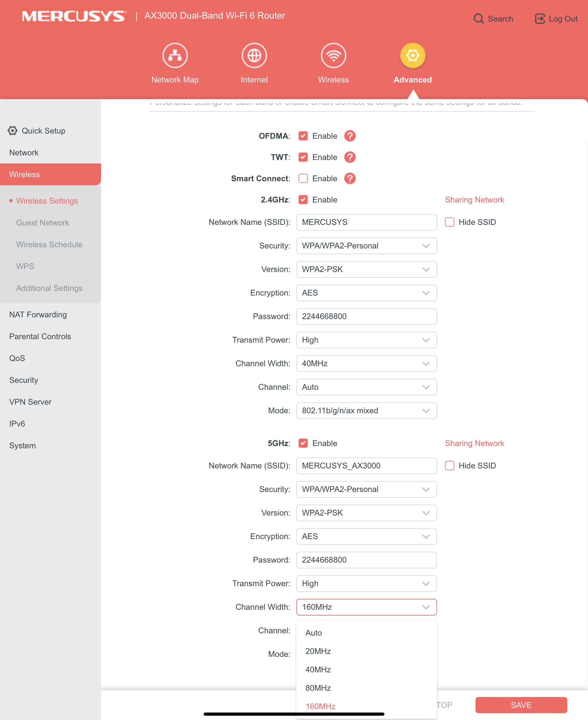Open VPN Server sidebar section
Image resolution: width=588 pixels, height=720 pixels.
(x=51, y=402)
